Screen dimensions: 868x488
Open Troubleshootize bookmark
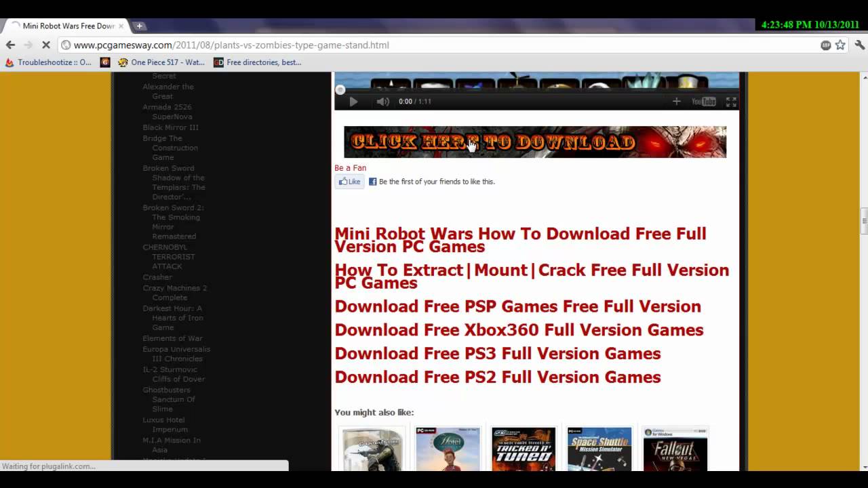pos(48,62)
